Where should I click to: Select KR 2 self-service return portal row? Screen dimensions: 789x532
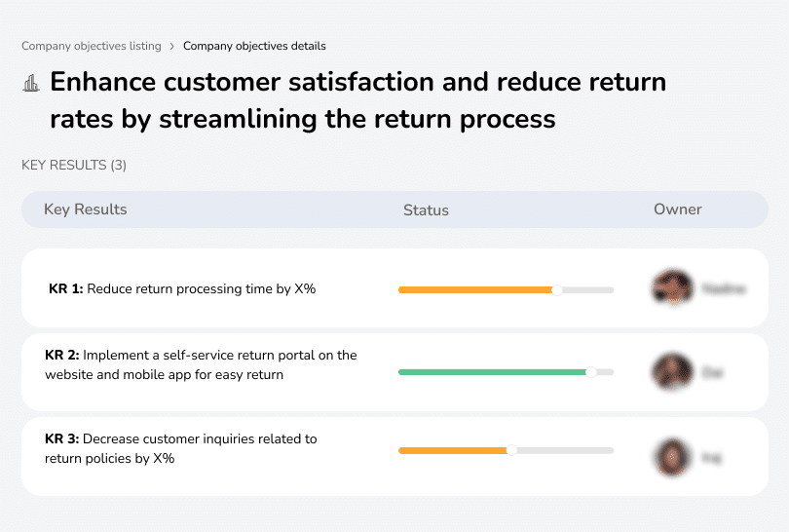click(x=201, y=364)
